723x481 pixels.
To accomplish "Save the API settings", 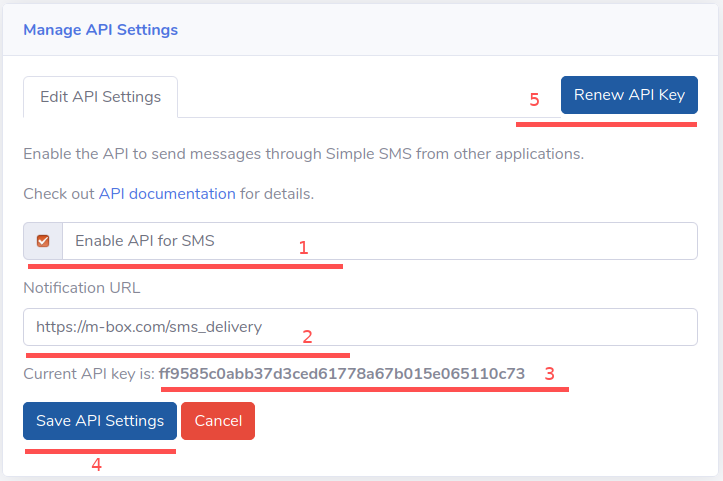I will tap(100, 421).
